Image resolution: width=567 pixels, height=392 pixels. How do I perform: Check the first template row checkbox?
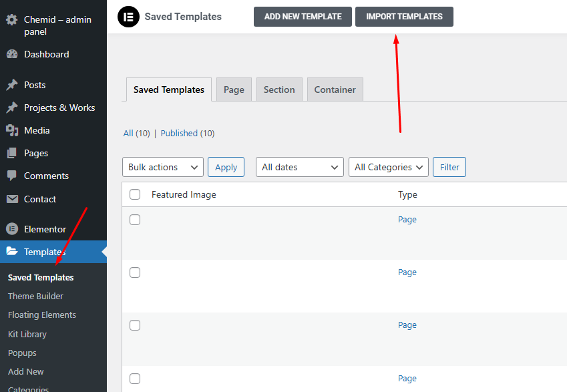[x=135, y=220]
